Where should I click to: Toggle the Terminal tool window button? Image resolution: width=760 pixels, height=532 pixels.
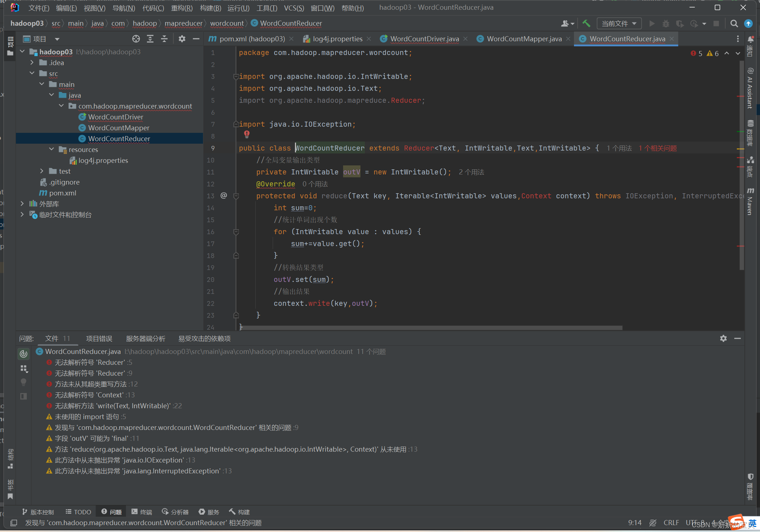tap(142, 512)
